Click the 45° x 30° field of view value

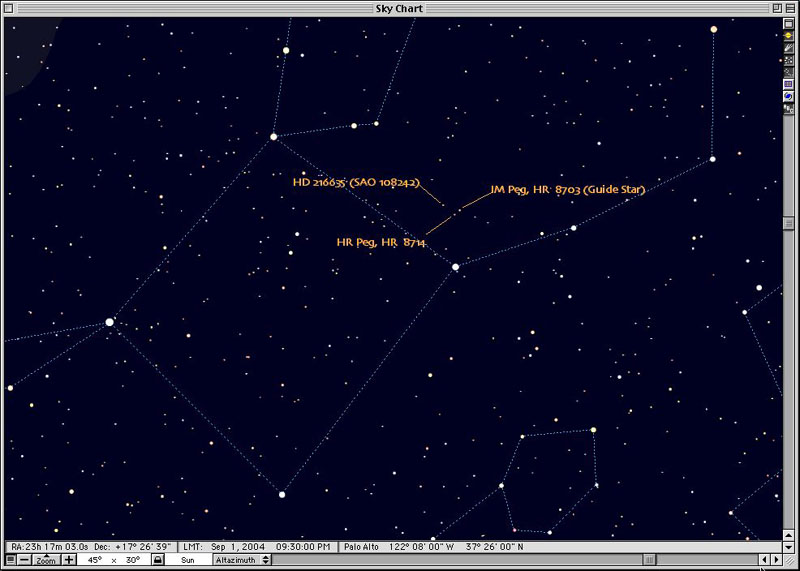114,560
